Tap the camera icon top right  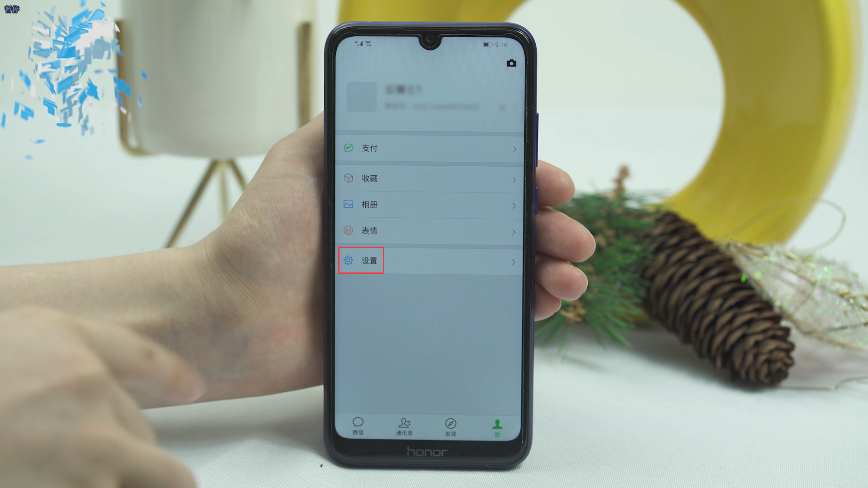(x=510, y=64)
